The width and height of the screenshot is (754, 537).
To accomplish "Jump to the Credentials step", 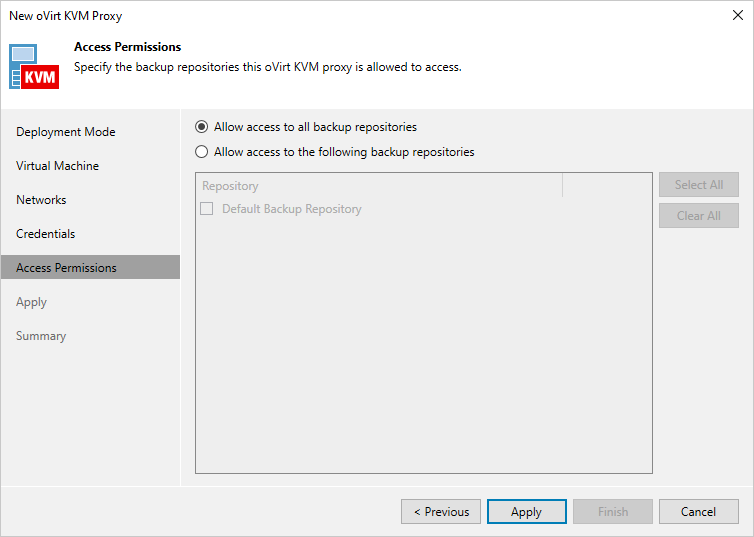I will pos(46,234).
